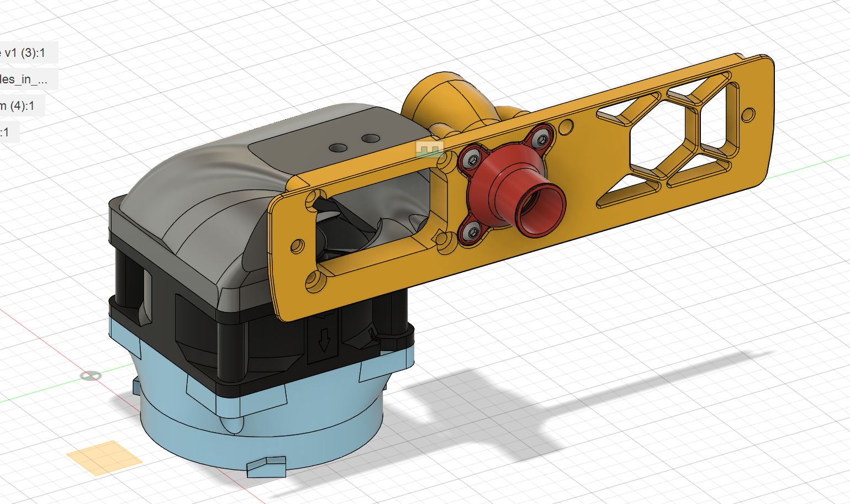850x504 pixels.
Task: Click the upper-left screw on the red flange
Action: pos(474,160)
